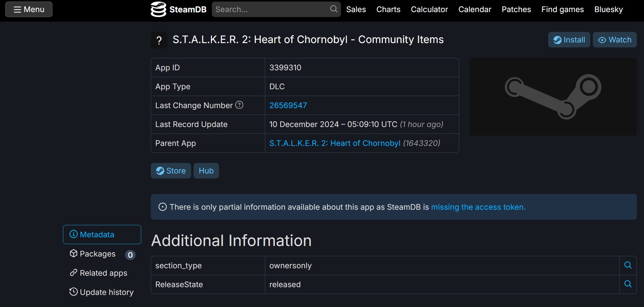
Task: Click the Additional Information heading
Action: tap(231, 240)
